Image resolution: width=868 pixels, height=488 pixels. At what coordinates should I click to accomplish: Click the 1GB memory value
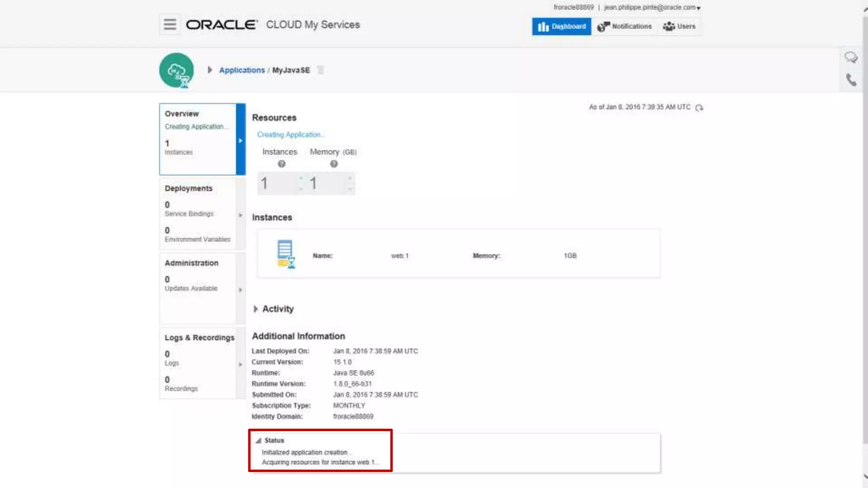(x=570, y=256)
